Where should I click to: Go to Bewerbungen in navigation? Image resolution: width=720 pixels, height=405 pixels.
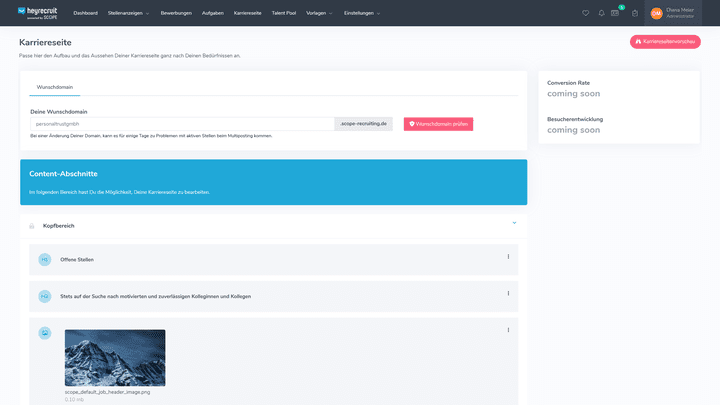pos(175,13)
